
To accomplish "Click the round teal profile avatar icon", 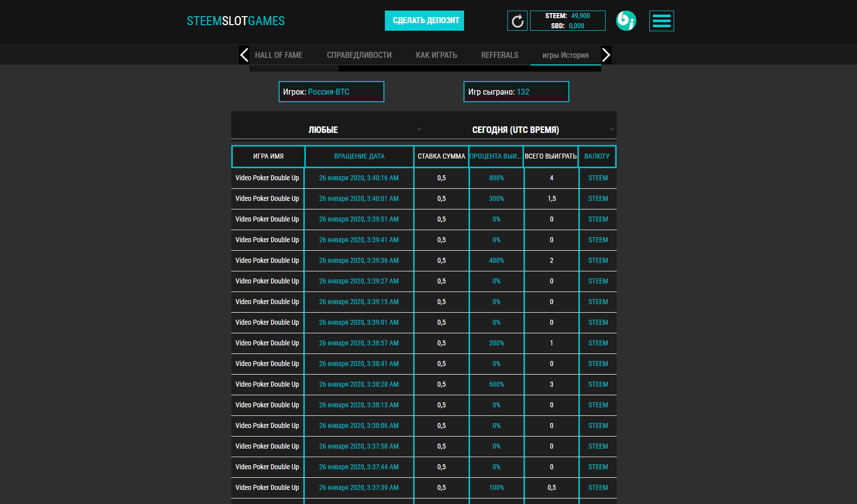I will [x=626, y=21].
